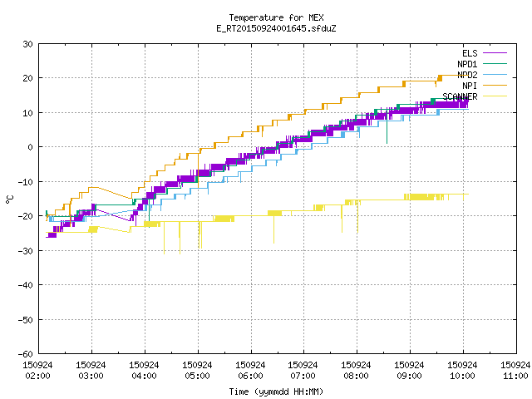
Task: Click the 'Time (yymmdd HH:MM)' axis title
Action: pyautogui.click(x=276, y=392)
